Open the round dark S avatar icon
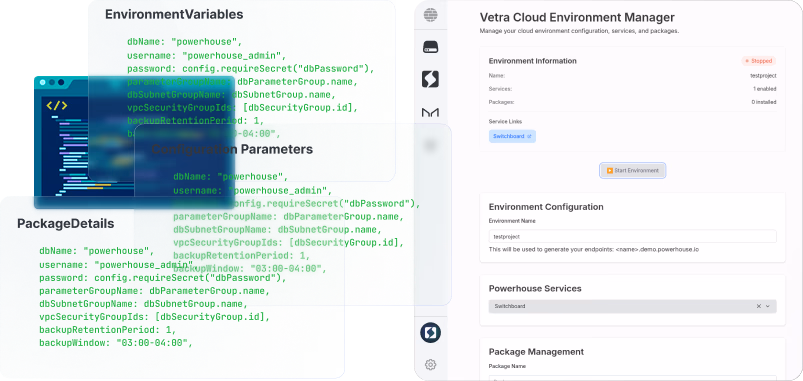This screenshot has height=381, width=803. tap(430, 333)
